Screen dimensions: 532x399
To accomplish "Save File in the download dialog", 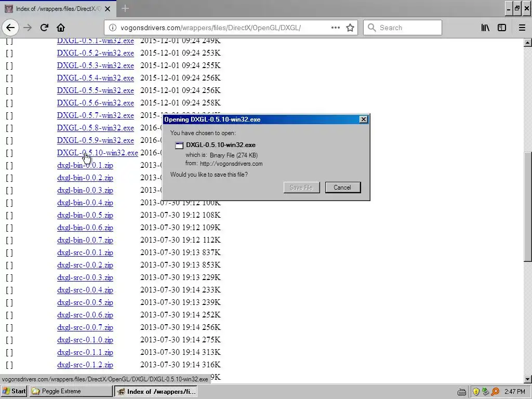I will 301,187.
